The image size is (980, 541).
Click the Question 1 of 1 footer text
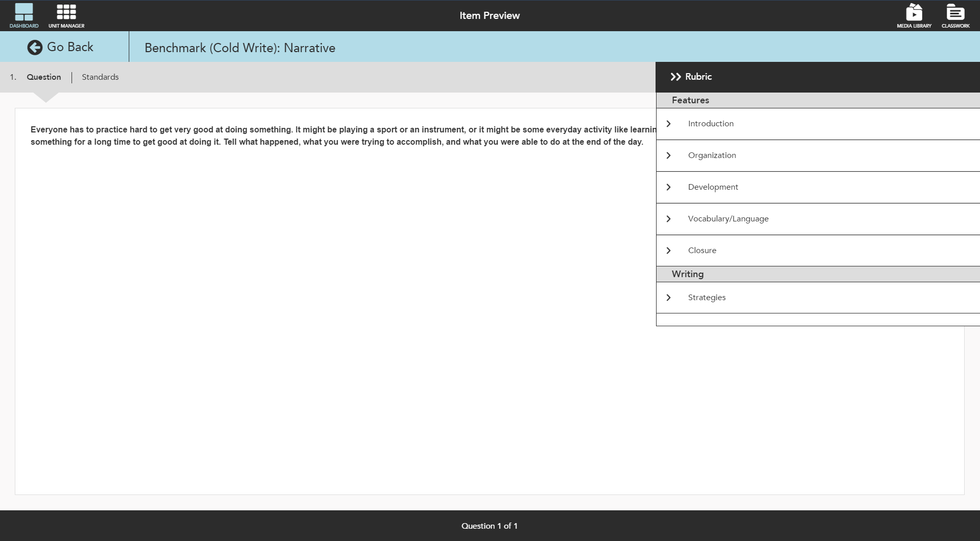(x=489, y=526)
